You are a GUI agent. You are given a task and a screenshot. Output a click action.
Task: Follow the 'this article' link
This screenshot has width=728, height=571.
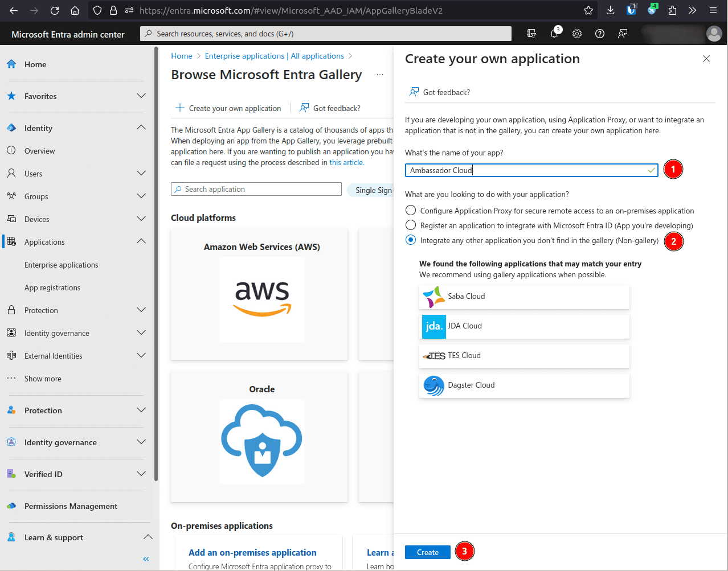[x=346, y=162]
